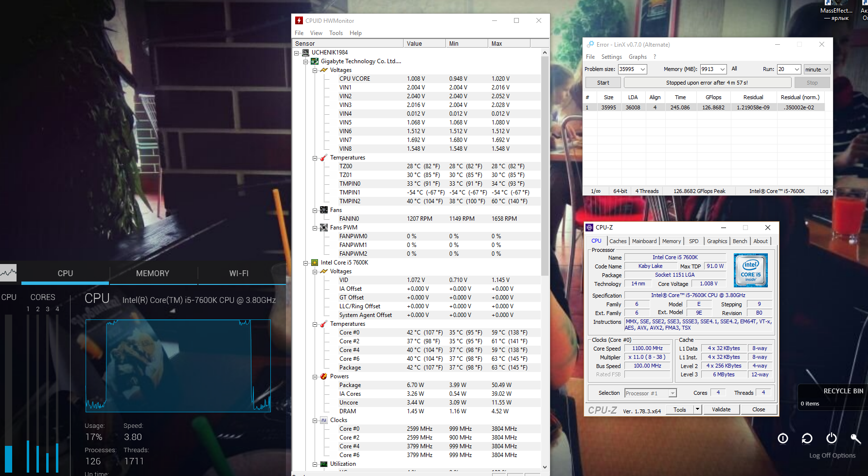The width and height of the screenshot is (868, 476).
Task: Click the Start button in LinX
Action: (603, 83)
